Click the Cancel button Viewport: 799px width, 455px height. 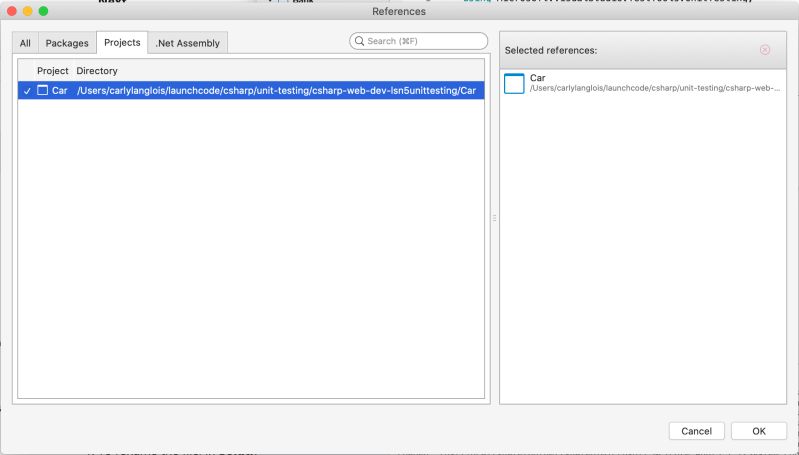pyautogui.click(x=696, y=431)
